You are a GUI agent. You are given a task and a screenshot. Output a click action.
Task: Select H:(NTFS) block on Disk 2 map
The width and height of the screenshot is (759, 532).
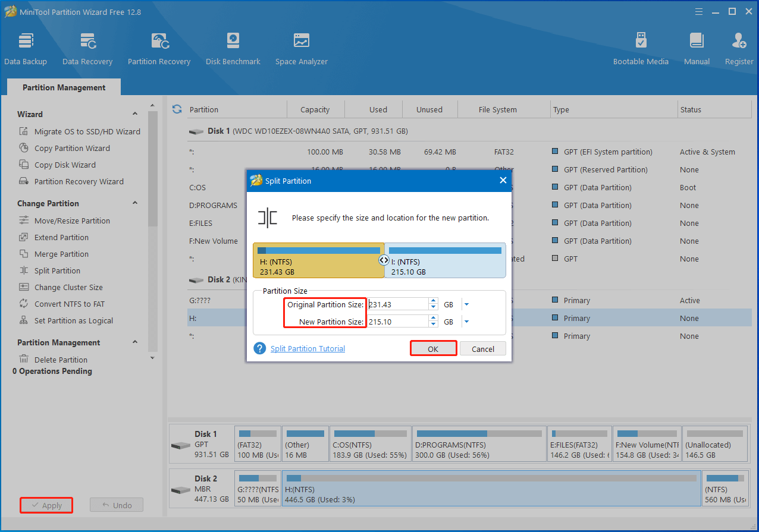(491, 489)
